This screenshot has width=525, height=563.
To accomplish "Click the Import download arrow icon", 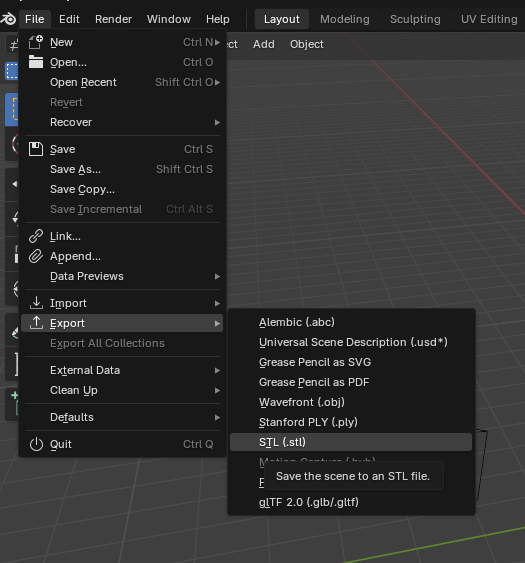I will [36, 303].
